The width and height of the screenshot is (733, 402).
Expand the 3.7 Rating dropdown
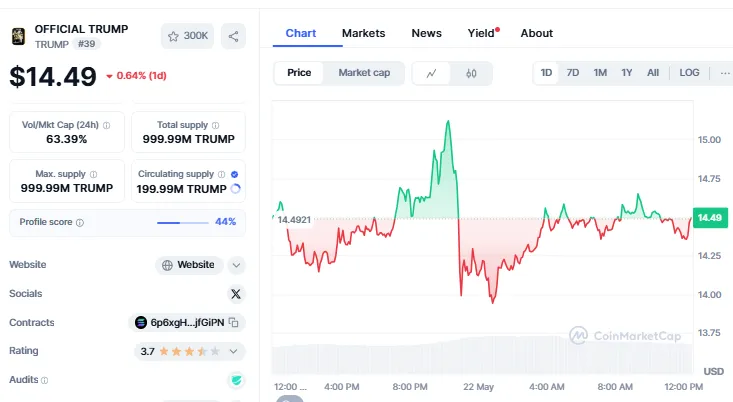click(x=236, y=351)
